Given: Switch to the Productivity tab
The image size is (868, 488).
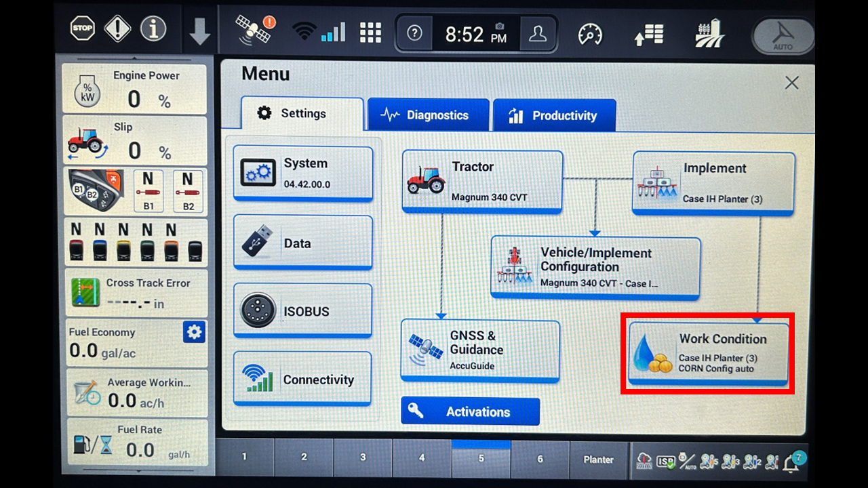Looking at the screenshot, I should coord(554,115).
